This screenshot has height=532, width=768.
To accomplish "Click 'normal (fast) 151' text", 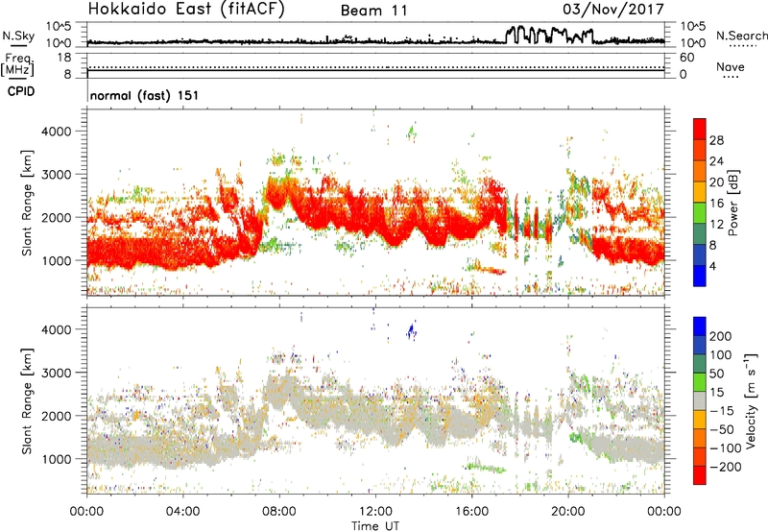I will [144, 95].
